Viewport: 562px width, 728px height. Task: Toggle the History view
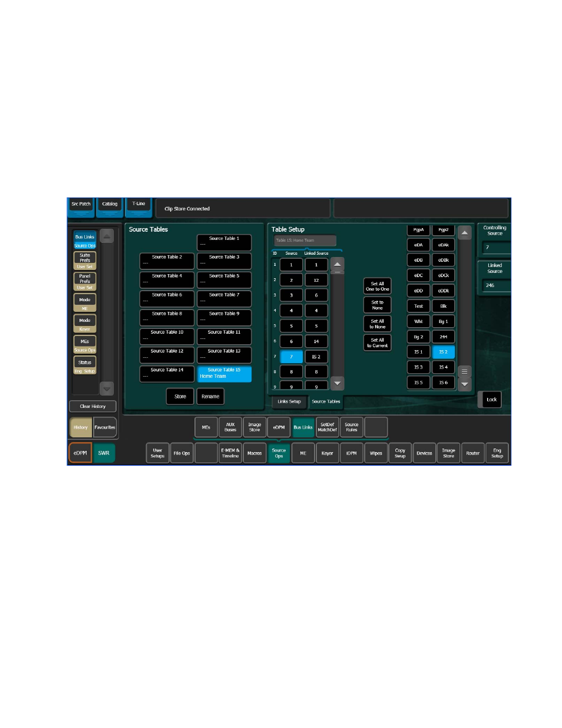(81, 427)
